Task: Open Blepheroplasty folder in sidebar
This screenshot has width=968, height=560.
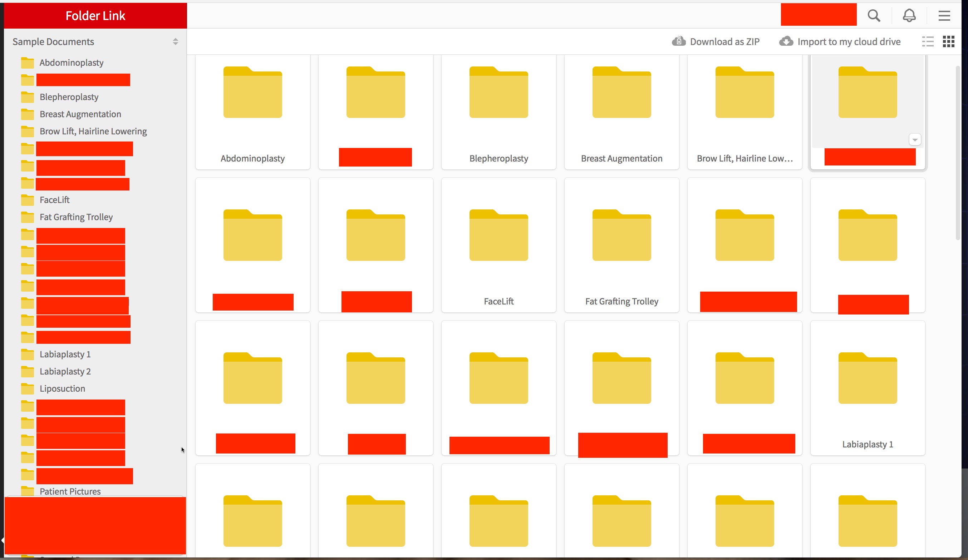Action: 69,97
